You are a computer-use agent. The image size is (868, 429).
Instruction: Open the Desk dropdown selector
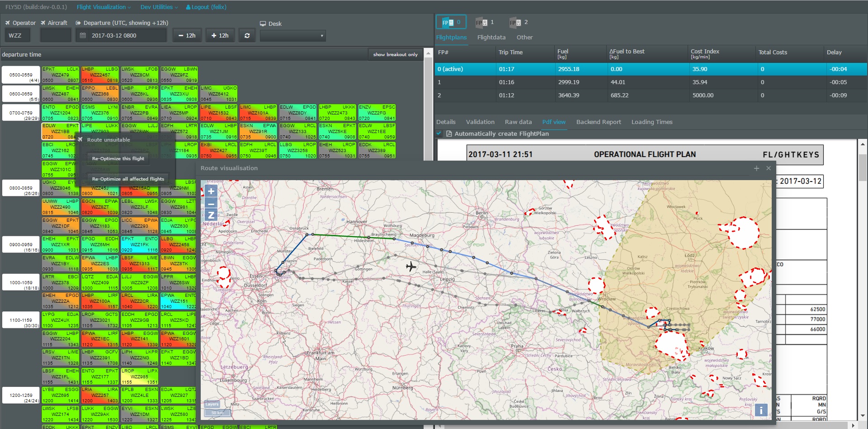[292, 36]
